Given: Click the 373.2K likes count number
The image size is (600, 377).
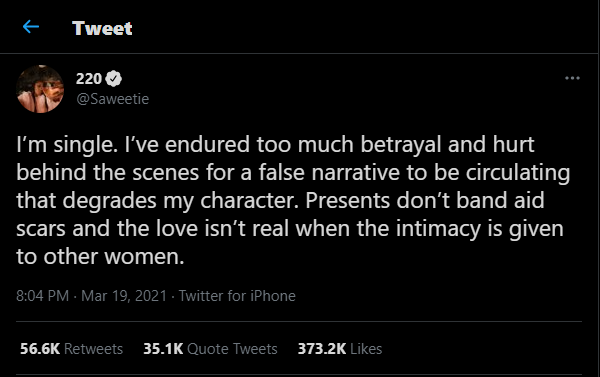Looking at the screenshot, I should (x=322, y=349).
